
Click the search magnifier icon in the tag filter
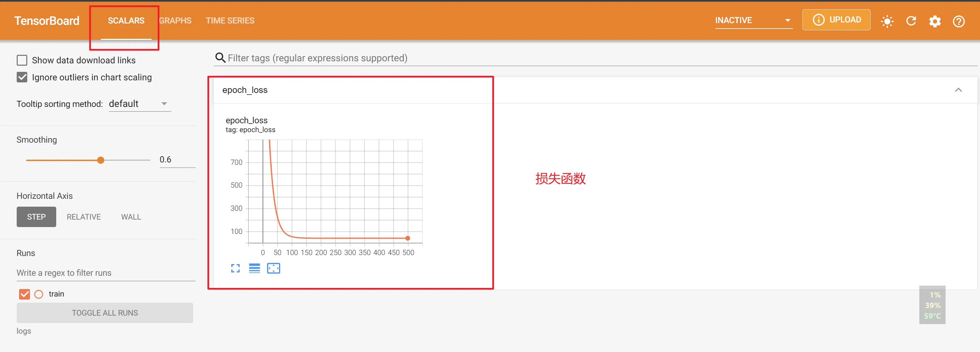click(220, 58)
